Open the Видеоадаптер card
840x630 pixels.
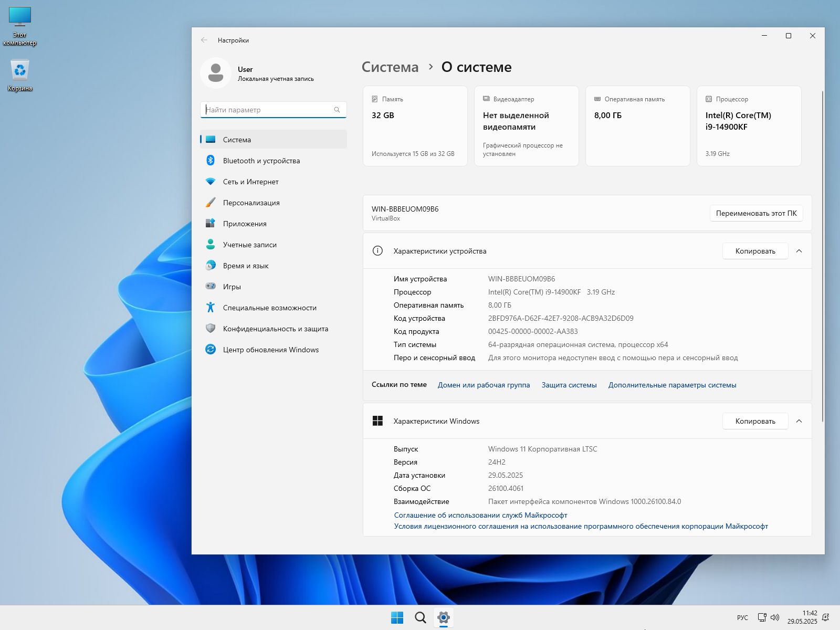click(x=527, y=126)
